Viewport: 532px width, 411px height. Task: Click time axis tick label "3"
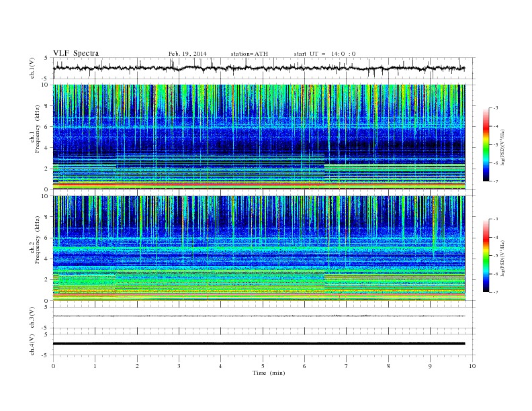point(179,366)
